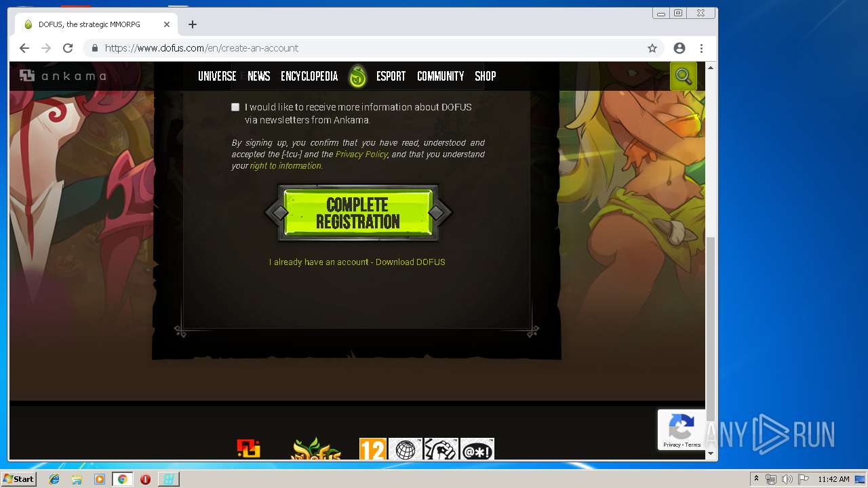Open the NEWS menu
The image size is (868, 488).
[259, 76]
